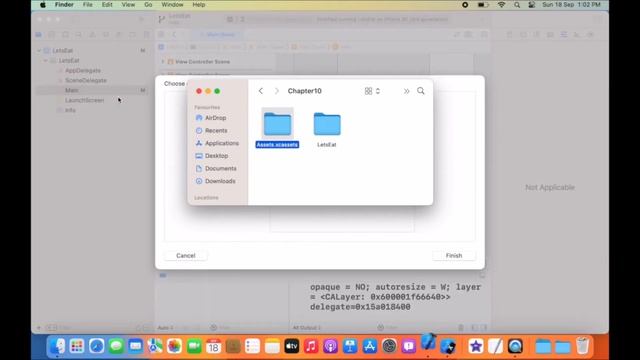Open Apple TV from the Dock

tap(291, 347)
